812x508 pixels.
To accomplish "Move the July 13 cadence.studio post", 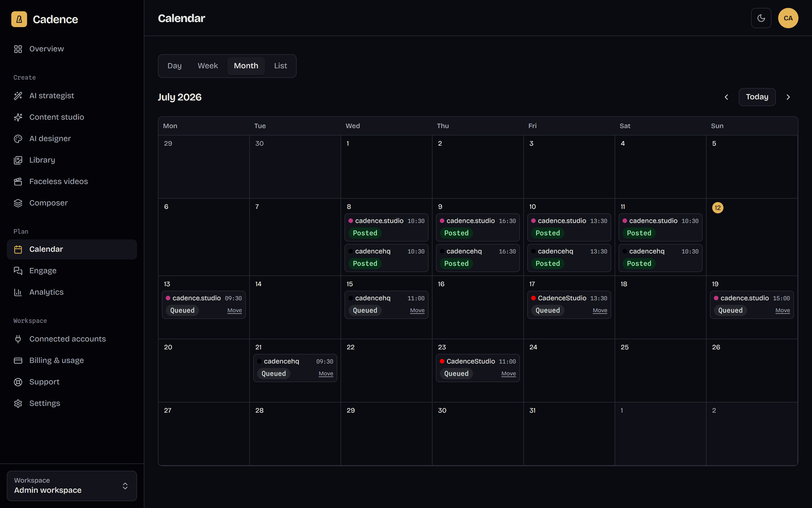I will pos(235,310).
